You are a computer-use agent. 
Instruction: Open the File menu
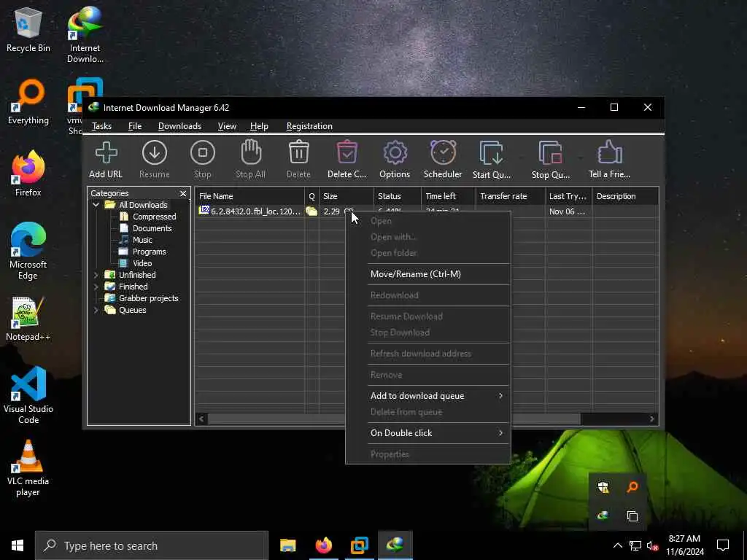click(135, 126)
